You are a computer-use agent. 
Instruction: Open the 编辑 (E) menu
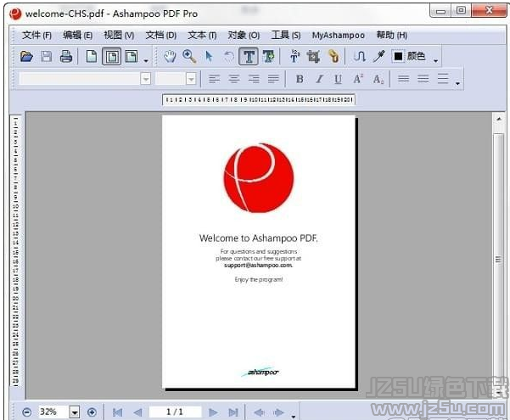point(77,35)
